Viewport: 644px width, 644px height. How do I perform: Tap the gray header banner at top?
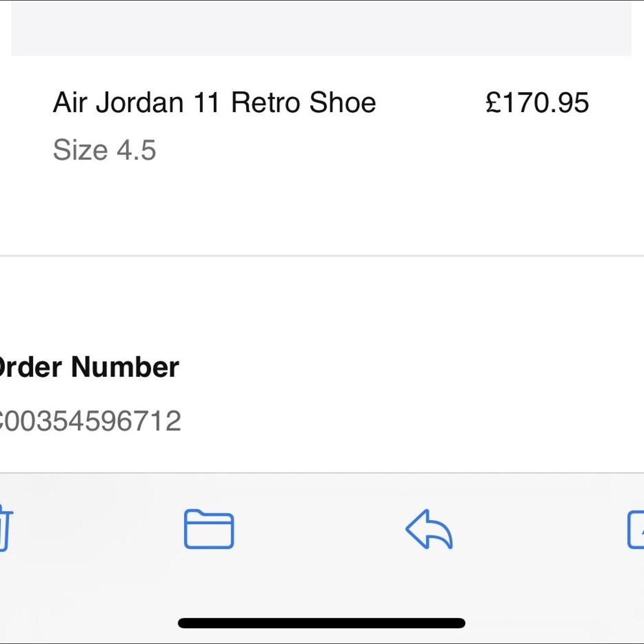point(322,28)
